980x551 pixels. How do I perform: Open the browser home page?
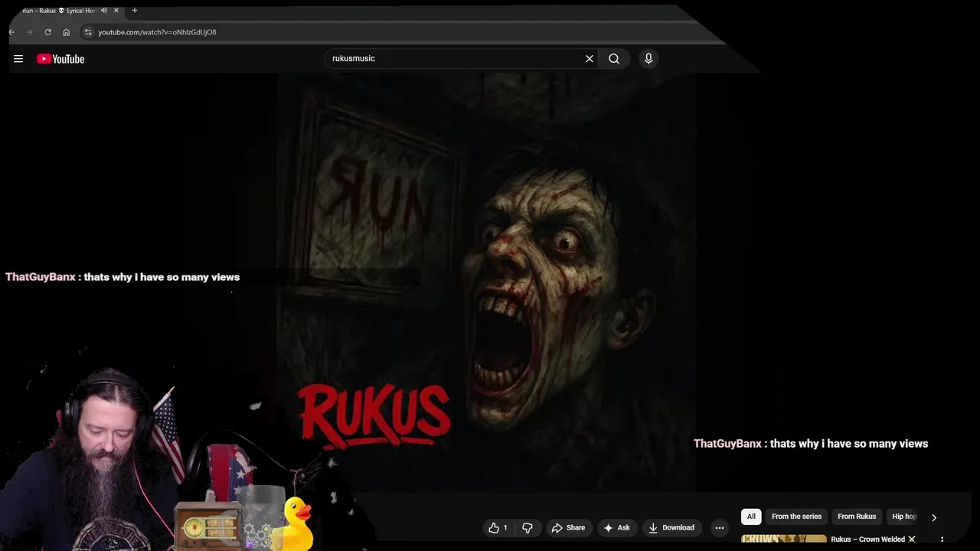tap(66, 32)
